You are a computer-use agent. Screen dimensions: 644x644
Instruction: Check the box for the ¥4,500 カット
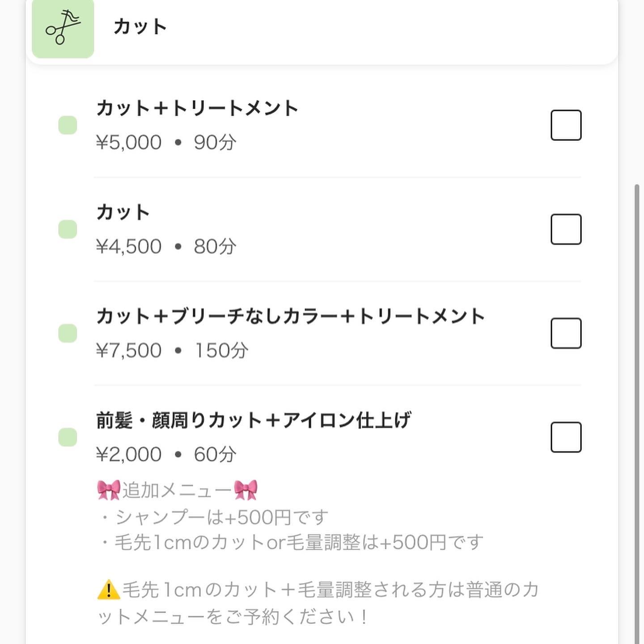tap(566, 229)
